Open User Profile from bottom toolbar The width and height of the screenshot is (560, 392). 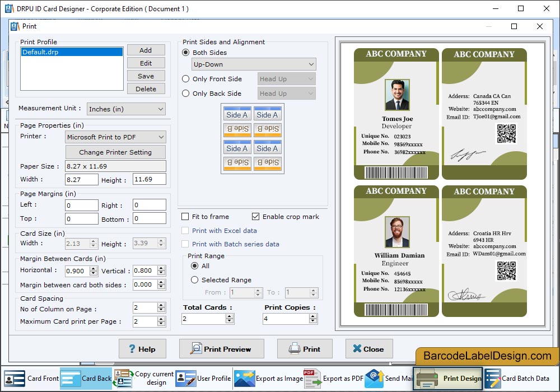click(x=203, y=379)
